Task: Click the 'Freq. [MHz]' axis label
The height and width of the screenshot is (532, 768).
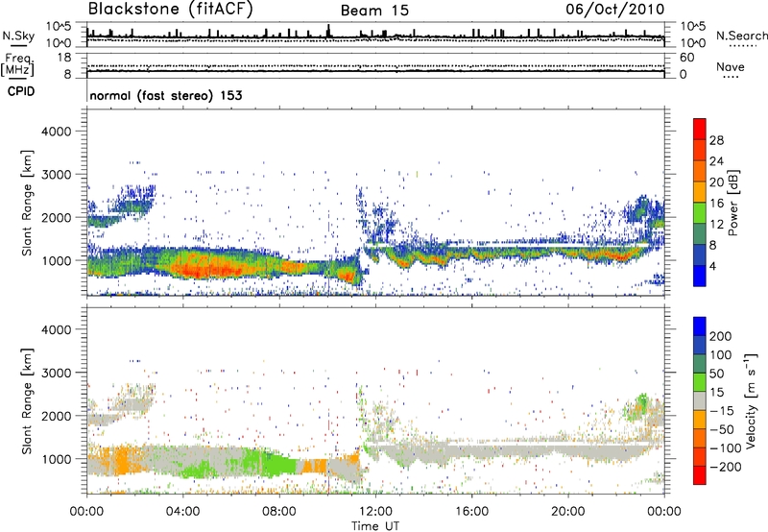Action: pyautogui.click(x=17, y=64)
